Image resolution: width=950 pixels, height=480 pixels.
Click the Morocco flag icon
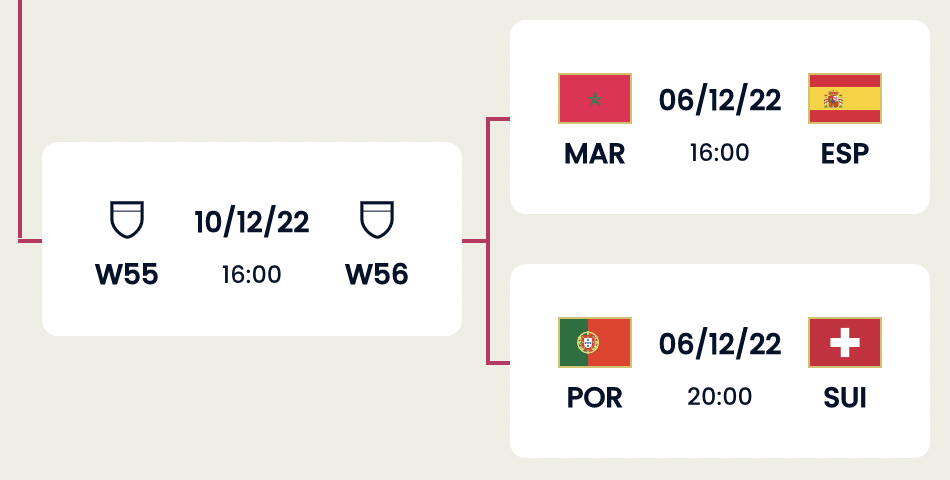click(x=594, y=98)
